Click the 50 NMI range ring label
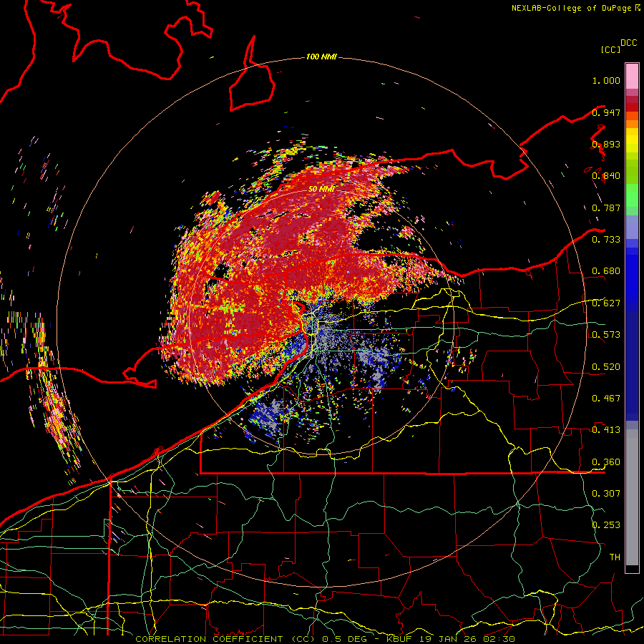Image resolution: width=644 pixels, height=644 pixels. 321,189
